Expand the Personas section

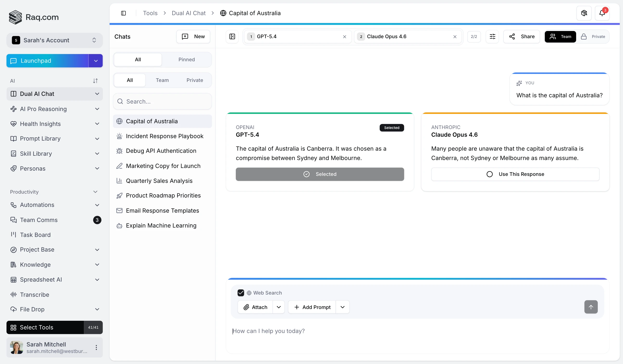click(x=97, y=168)
